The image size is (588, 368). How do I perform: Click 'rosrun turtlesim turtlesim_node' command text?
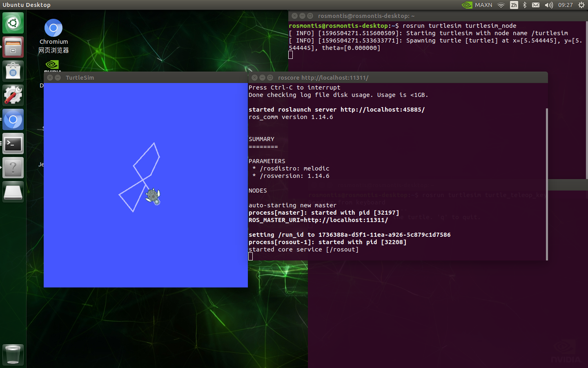click(x=459, y=26)
